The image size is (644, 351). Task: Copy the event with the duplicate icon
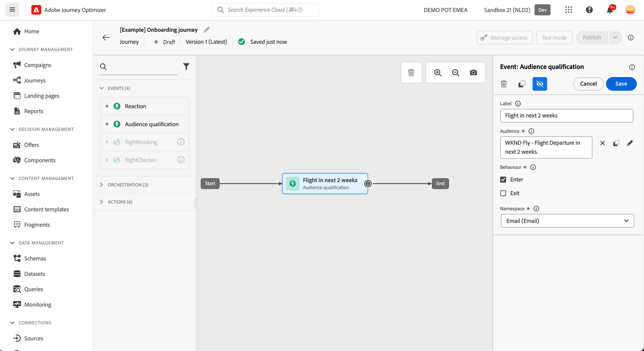[522, 84]
